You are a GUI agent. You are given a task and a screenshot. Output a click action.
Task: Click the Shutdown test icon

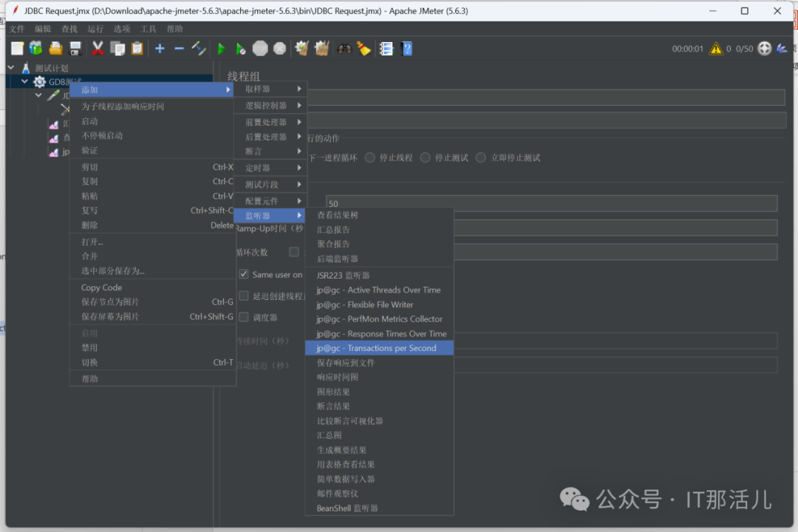(279, 48)
